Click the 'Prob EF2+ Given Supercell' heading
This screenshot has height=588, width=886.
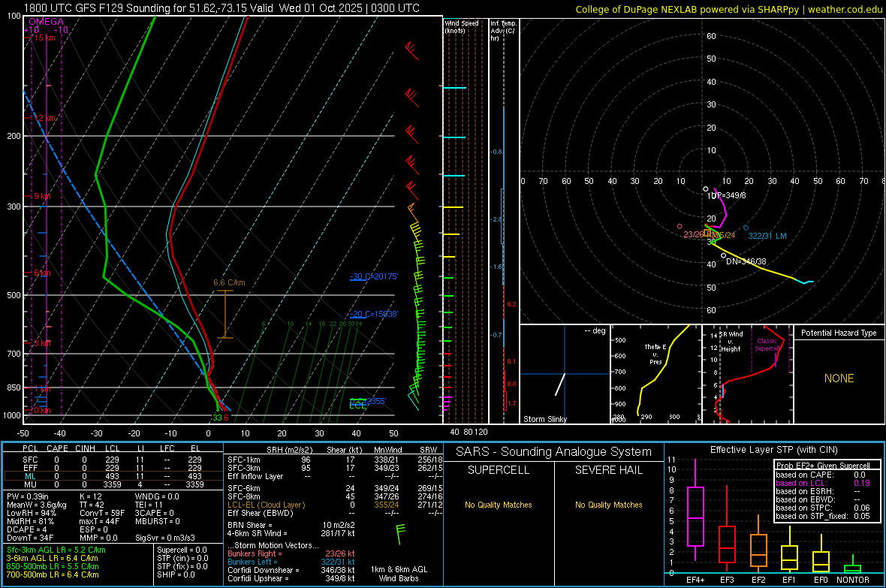click(823, 466)
